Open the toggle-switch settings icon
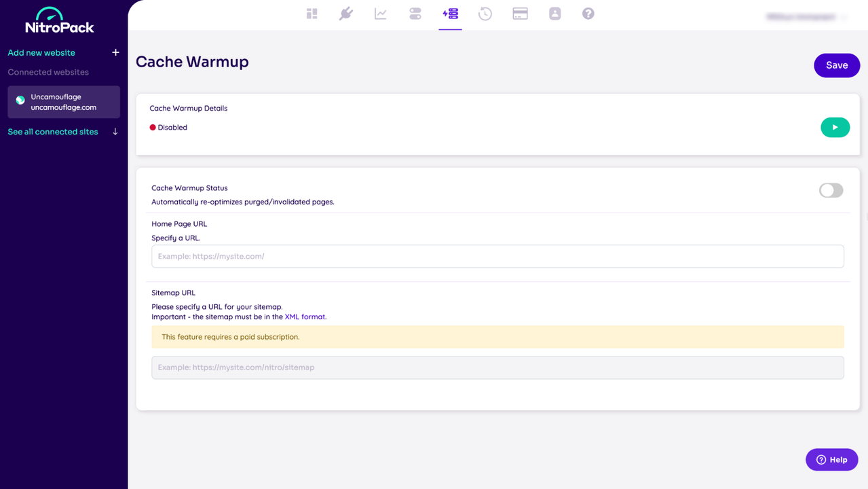Image resolution: width=868 pixels, height=489 pixels. pos(415,14)
